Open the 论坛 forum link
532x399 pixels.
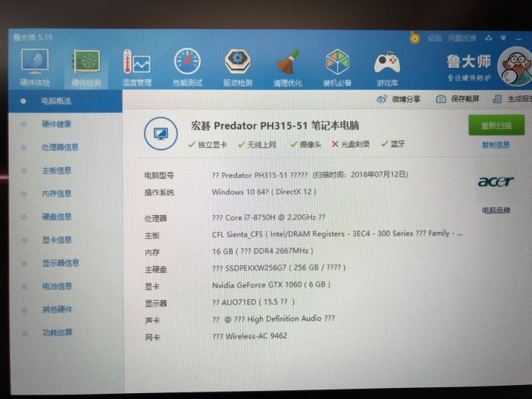coord(434,38)
